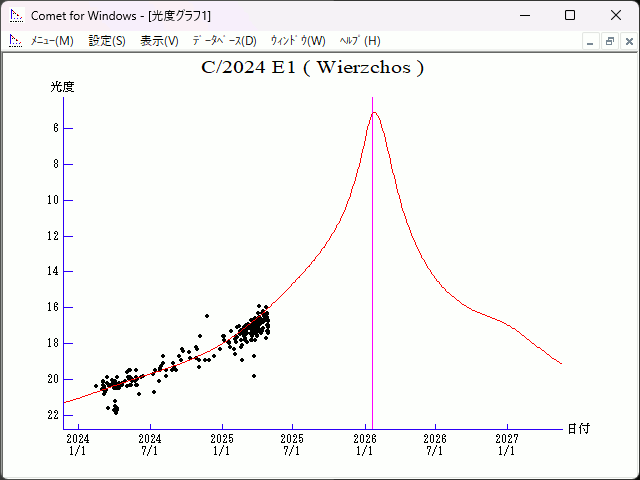Open the graph document icon beside メニュー
Image resolution: width=640 pixels, height=480 pixels.
tap(15, 41)
